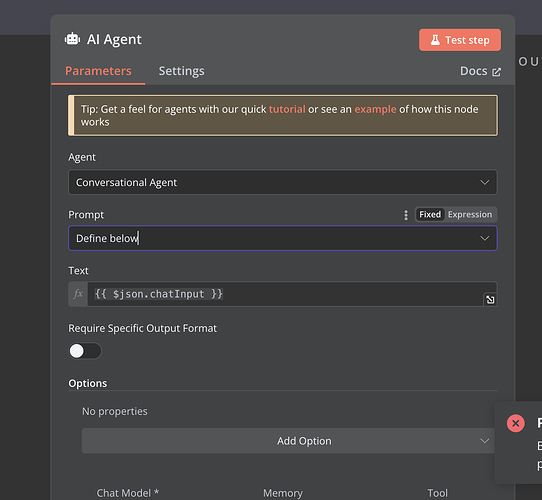Switch Prompt mode to Expression
Screen dimensions: 542x500
[x=470, y=214]
